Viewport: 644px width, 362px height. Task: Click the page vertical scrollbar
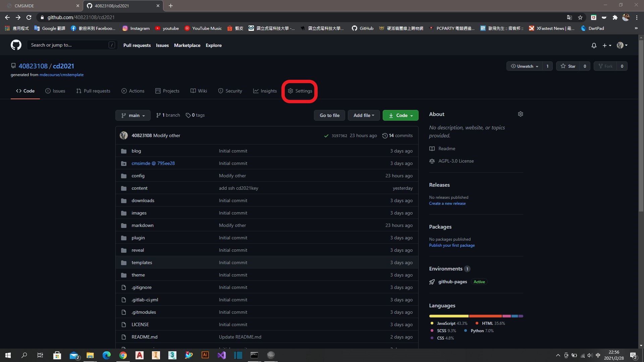point(641,126)
